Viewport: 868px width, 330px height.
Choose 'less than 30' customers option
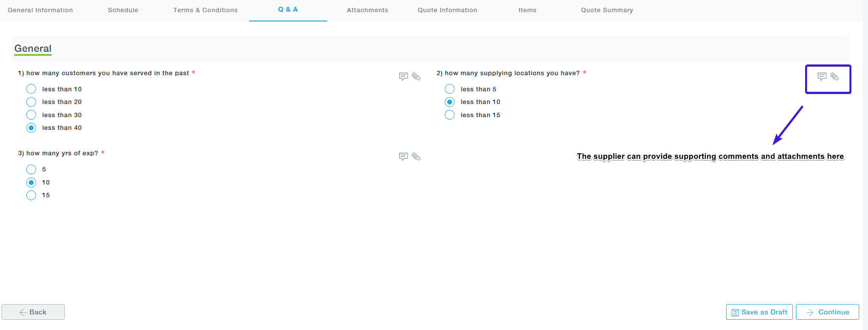tap(31, 115)
